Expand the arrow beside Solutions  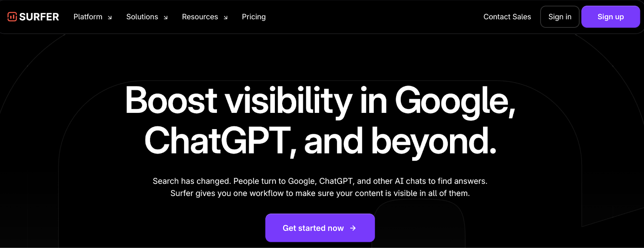(x=165, y=17)
